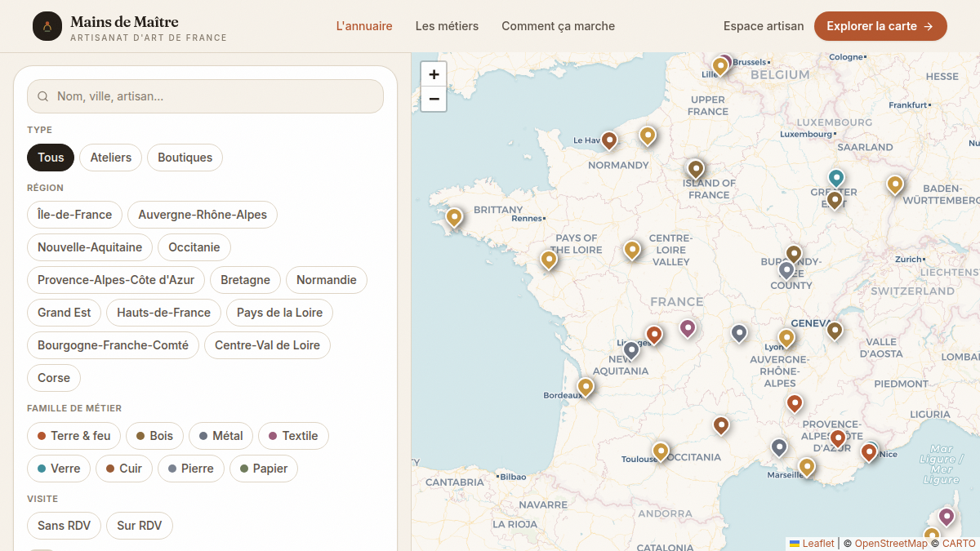The height and width of the screenshot is (551, 980).
Task: Filter by Papier craft family
Action: click(264, 469)
